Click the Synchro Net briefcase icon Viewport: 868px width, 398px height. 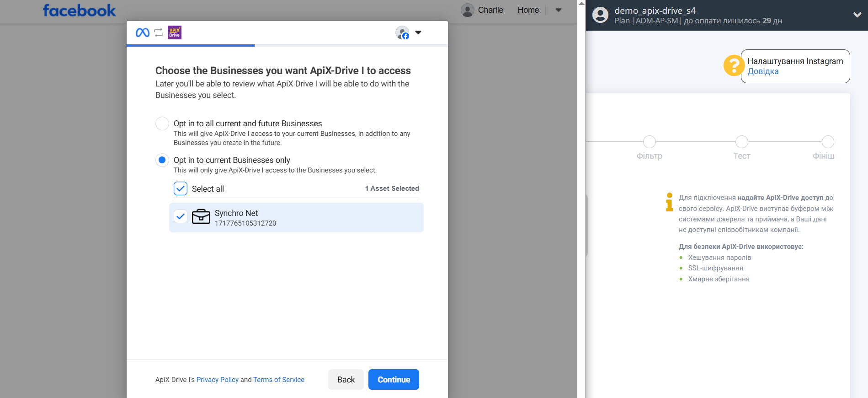[201, 216]
